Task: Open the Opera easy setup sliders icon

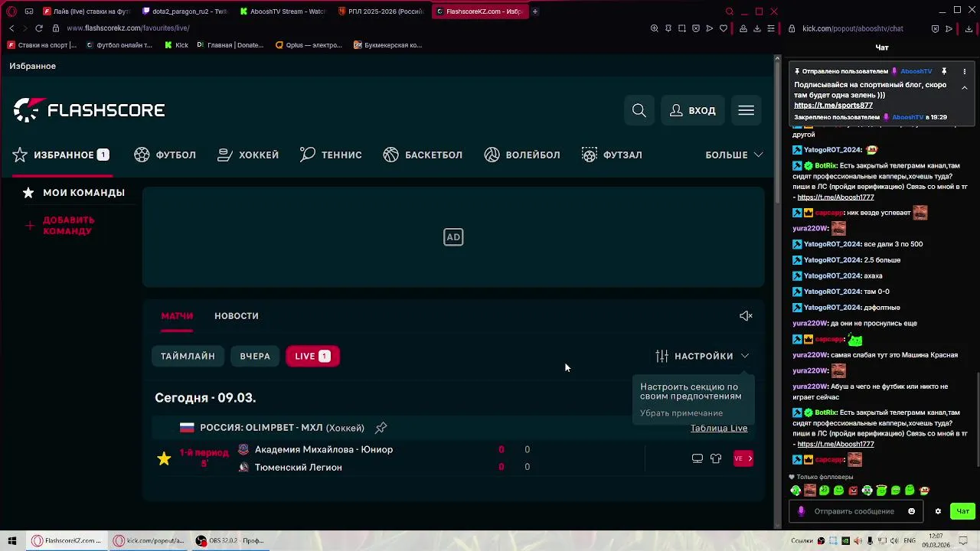Action: click(771, 28)
